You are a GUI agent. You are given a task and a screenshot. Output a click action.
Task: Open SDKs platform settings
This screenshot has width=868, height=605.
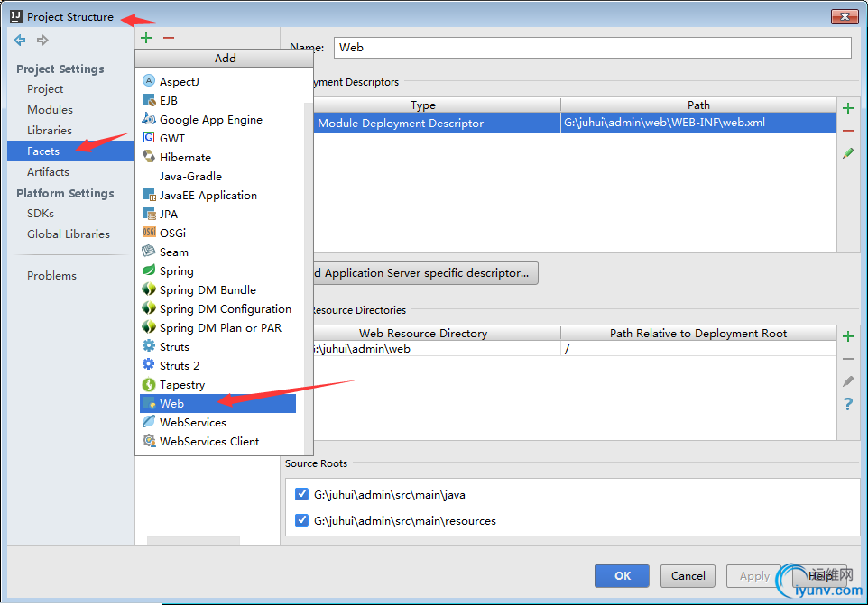click(x=41, y=214)
